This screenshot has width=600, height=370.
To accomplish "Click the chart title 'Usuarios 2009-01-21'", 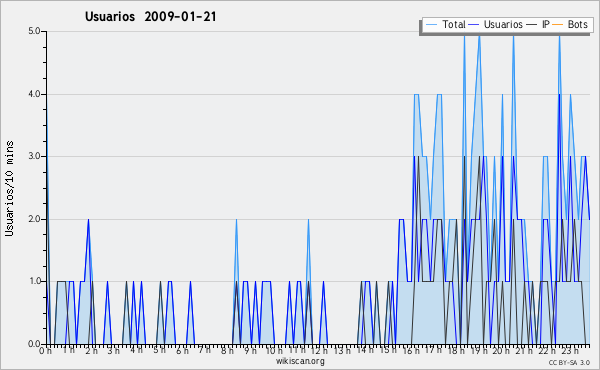I will tap(150, 17).
